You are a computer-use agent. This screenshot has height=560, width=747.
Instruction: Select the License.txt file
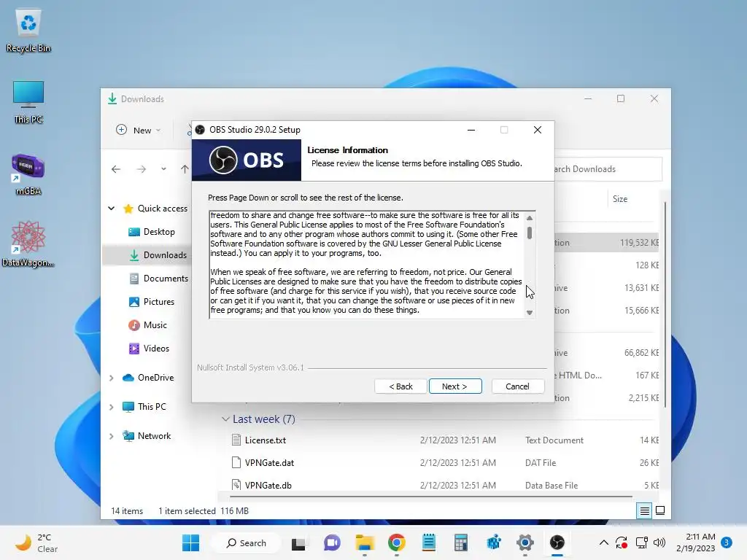pos(265,440)
